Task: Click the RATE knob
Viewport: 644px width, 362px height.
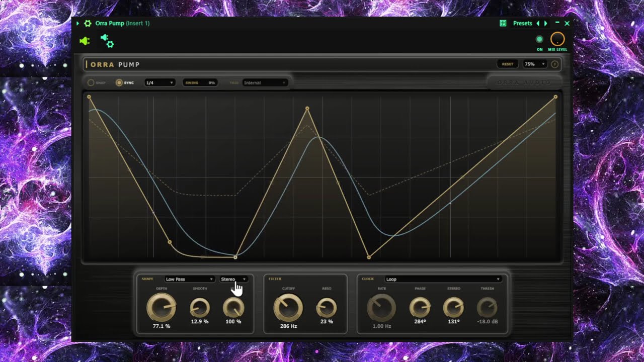Action: pyautogui.click(x=382, y=307)
